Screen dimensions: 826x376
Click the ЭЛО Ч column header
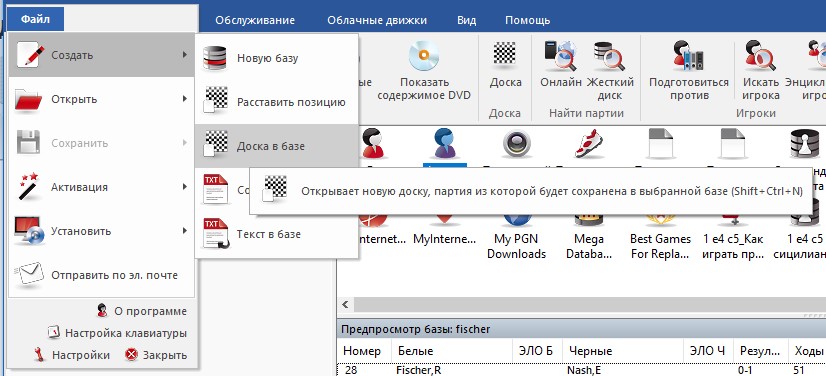[707, 351]
